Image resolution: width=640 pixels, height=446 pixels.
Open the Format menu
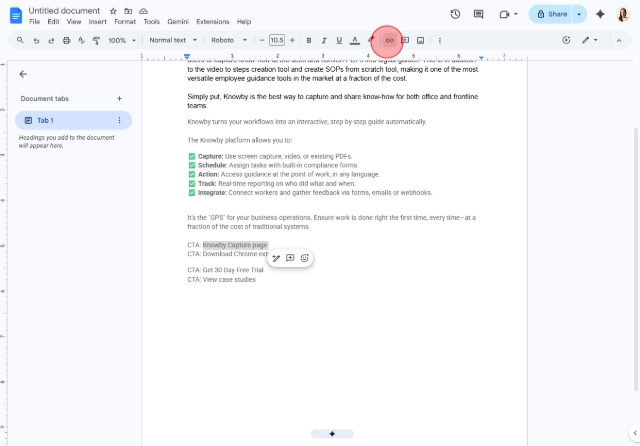pyautogui.click(x=125, y=22)
